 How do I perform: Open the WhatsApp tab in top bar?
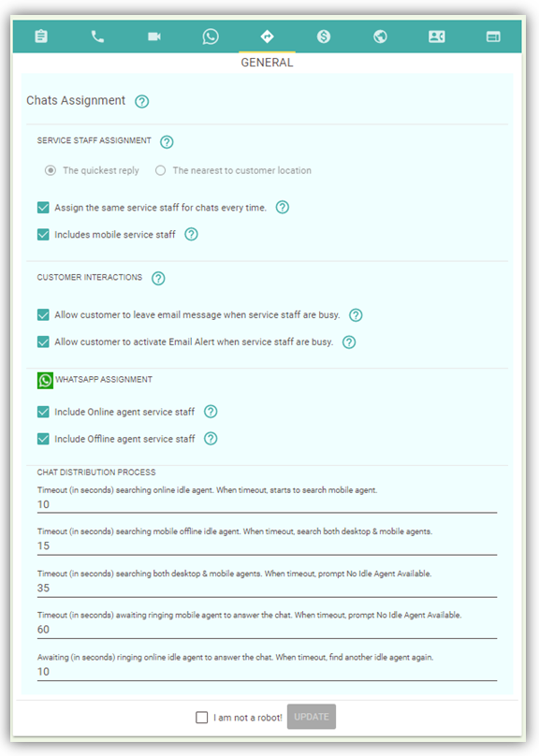tap(211, 36)
